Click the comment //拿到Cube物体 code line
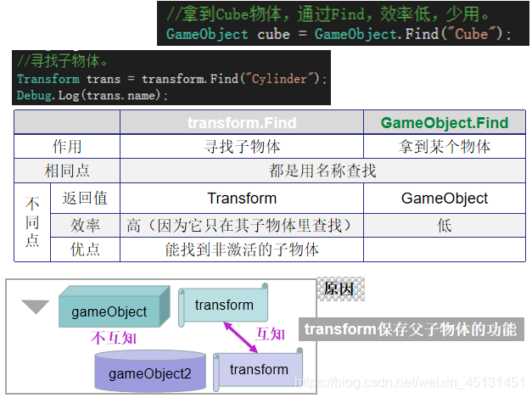The image size is (532, 398). point(328,14)
